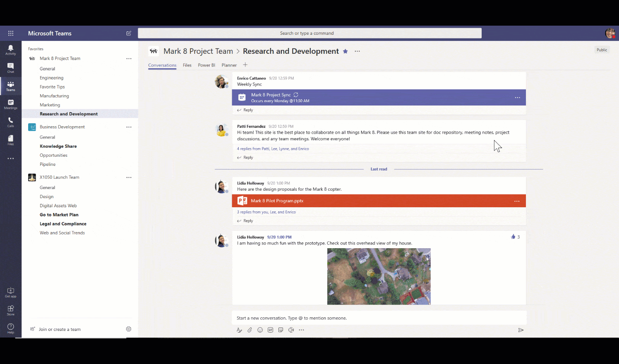Switch to the Planner tab
The height and width of the screenshot is (364, 619).
[x=229, y=65]
